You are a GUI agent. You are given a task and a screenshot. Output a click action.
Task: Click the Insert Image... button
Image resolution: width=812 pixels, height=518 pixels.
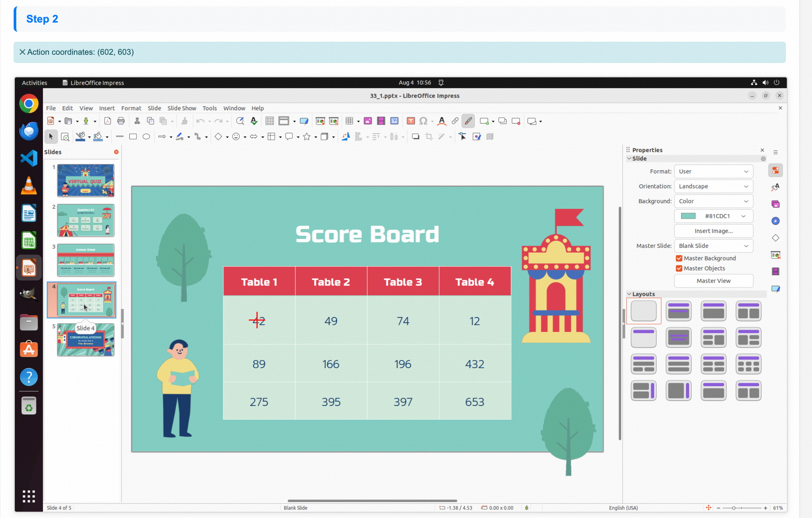coord(713,231)
